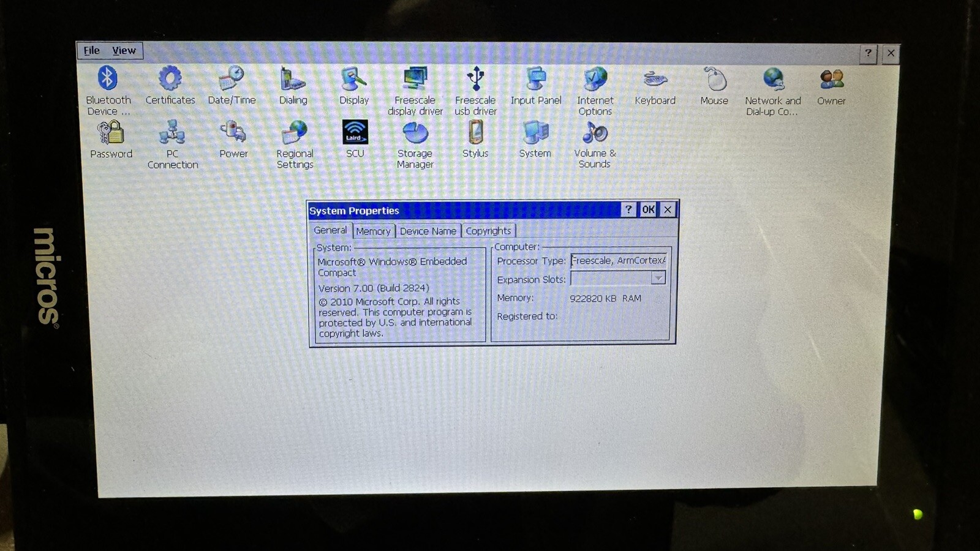Click the Control Panel help button
The image size is (980, 551).
click(x=868, y=53)
